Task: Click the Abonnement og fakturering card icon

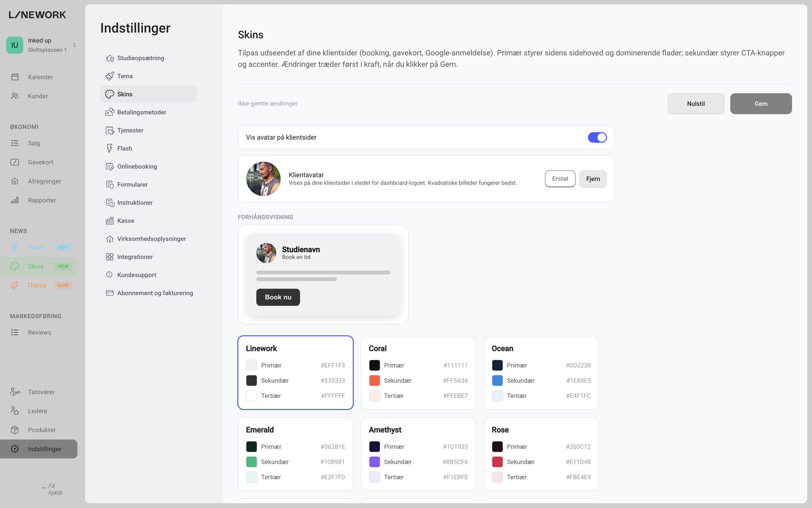Action: pyautogui.click(x=110, y=293)
